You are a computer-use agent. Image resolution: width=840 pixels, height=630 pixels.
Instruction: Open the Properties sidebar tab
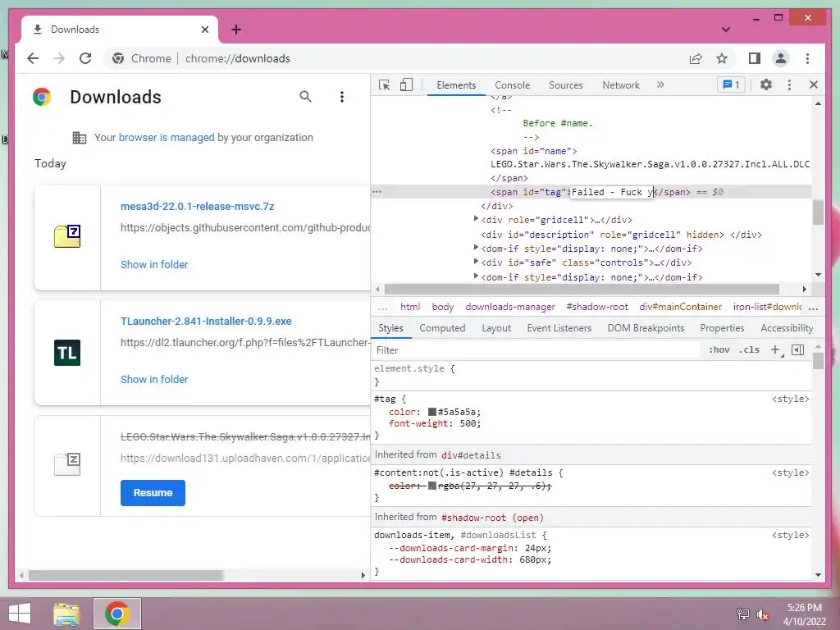[x=722, y=328]
